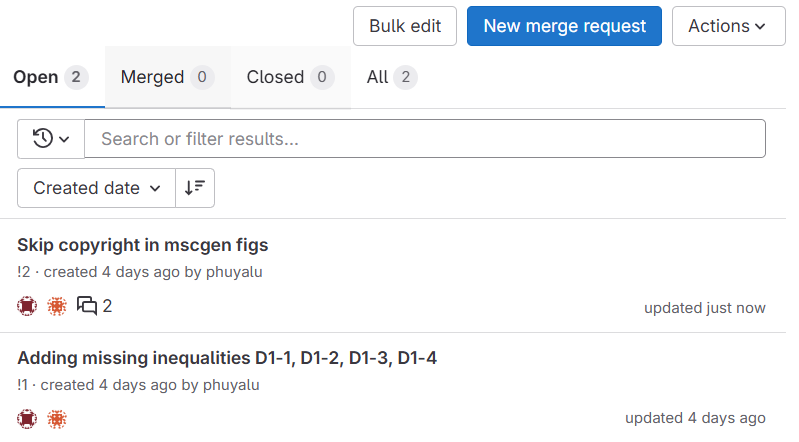Click author phuyalu on merge request !1
This screenshot has height=442, width=799.
point(231,384)
